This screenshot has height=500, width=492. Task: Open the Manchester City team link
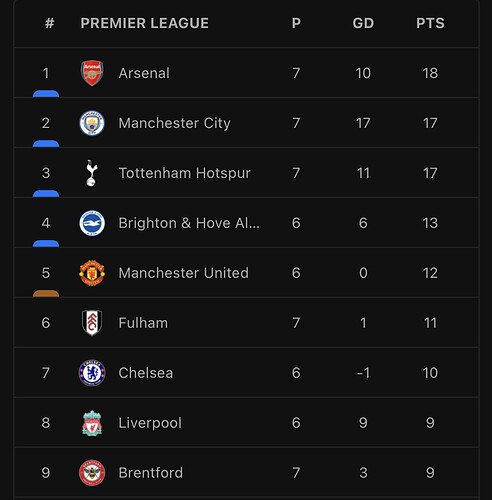point(174,123)
